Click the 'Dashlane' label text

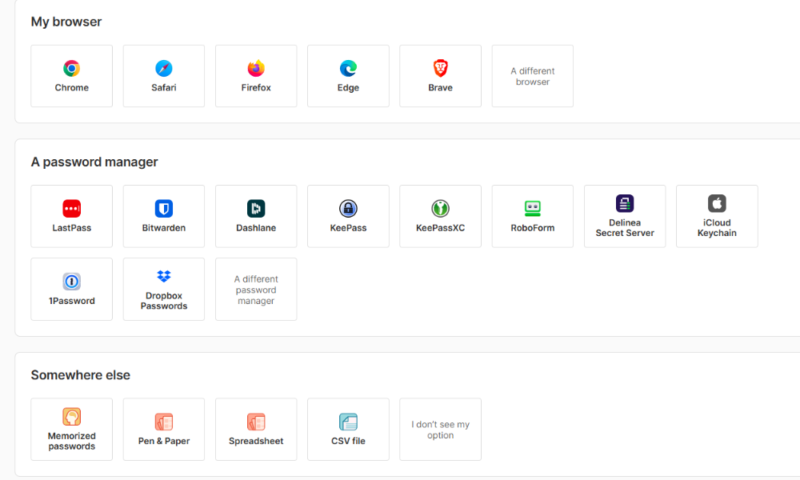(256, 228)
